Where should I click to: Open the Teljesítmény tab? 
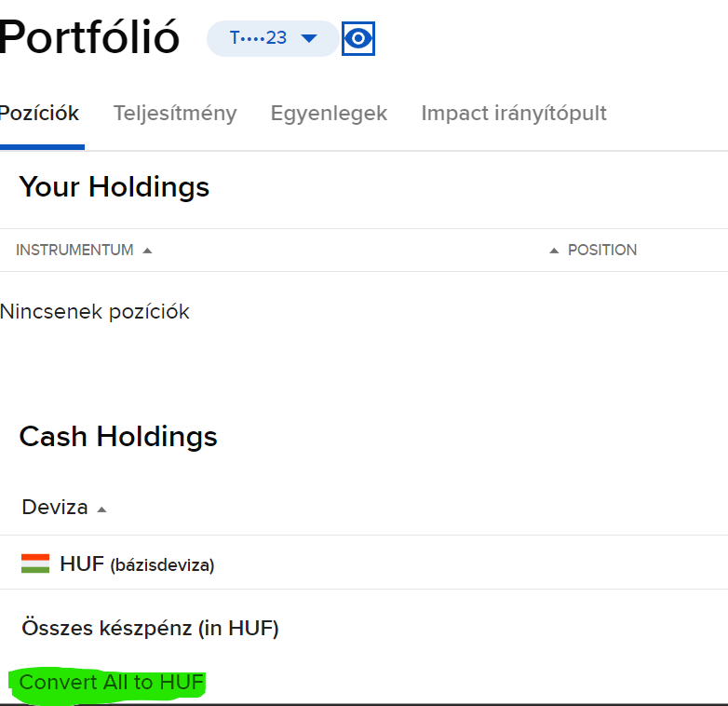click(x=175, y=114)
